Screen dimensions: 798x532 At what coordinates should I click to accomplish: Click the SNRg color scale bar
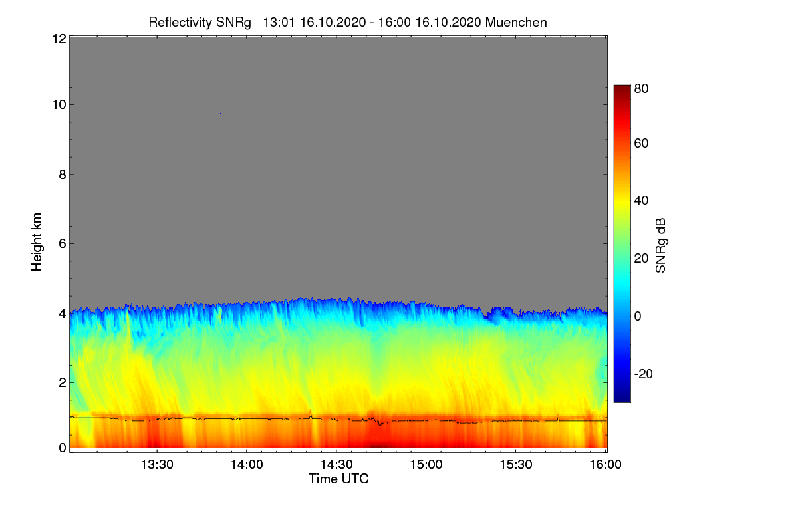(622, 243)
